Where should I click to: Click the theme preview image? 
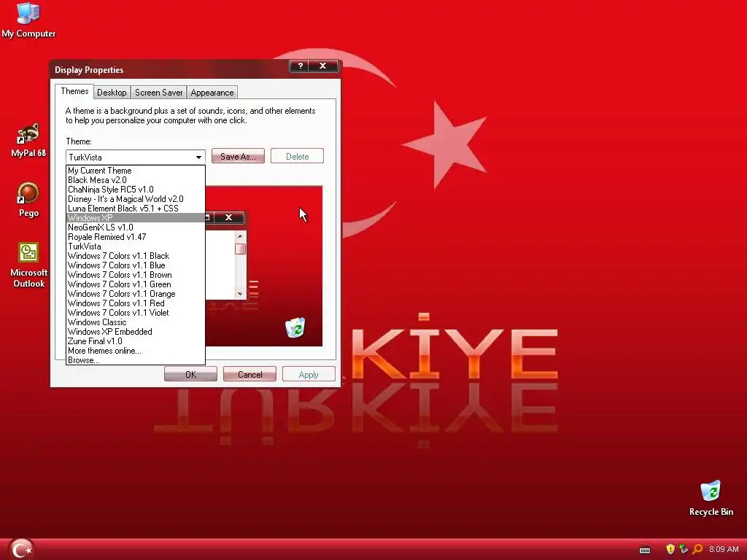point(264,265)
